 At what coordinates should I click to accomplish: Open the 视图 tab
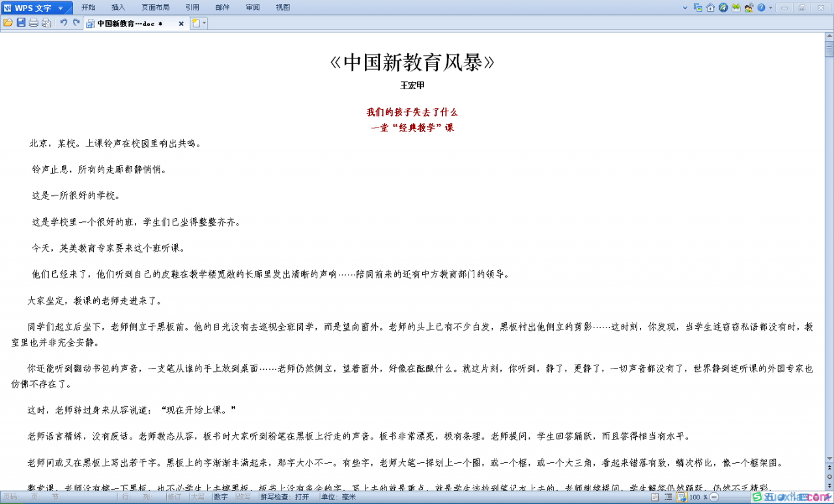click(283, 7)
